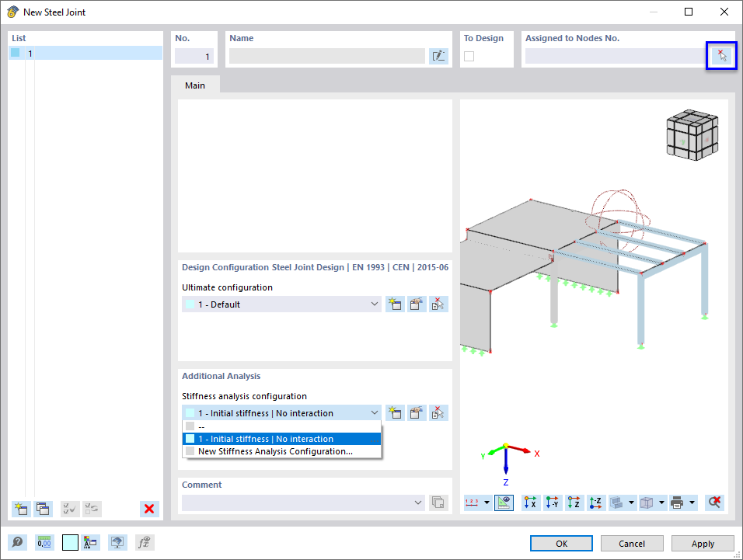The width and height of the screenshot is (743, 560).
Task: Edit the joint name using the pencil icon
Action: point(438,55)
